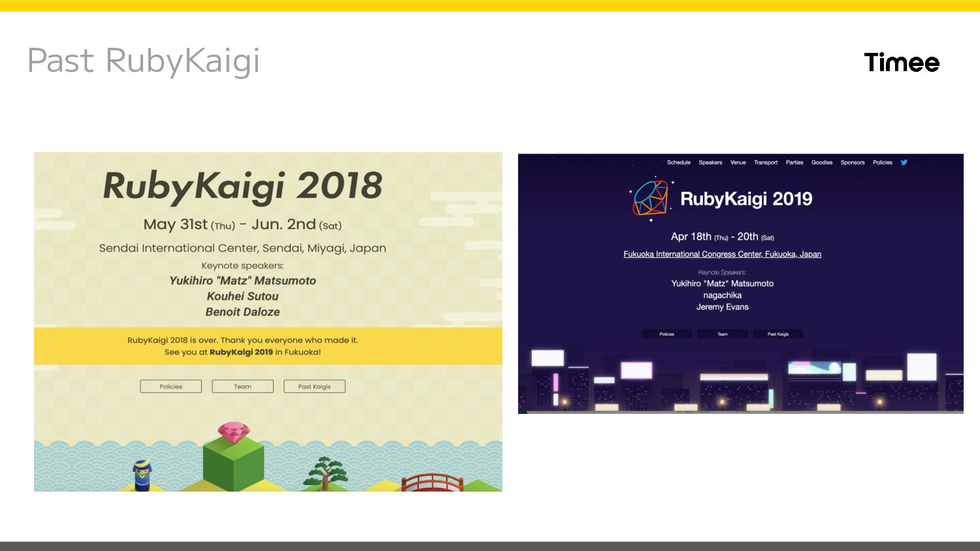
Task: Open Sponsors in RubyKaigi 2019 menu
Action: click(853, 163)
